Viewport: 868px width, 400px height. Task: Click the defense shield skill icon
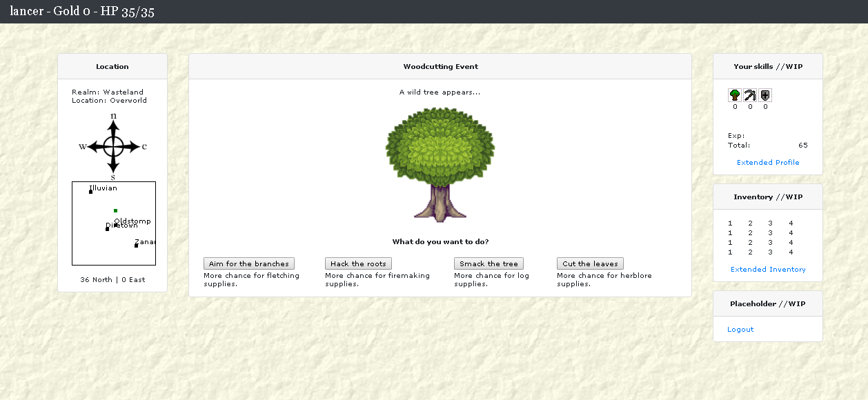(x=765, y=95)
